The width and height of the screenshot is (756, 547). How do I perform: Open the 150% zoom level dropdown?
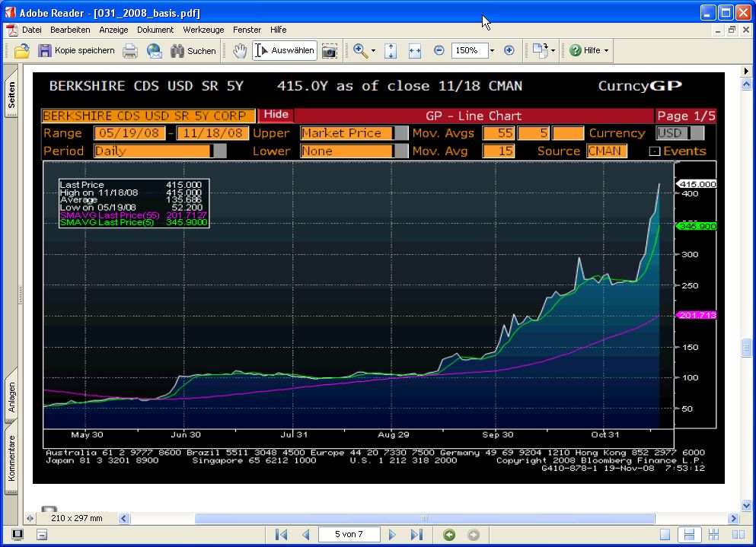(x=492, y=51)
